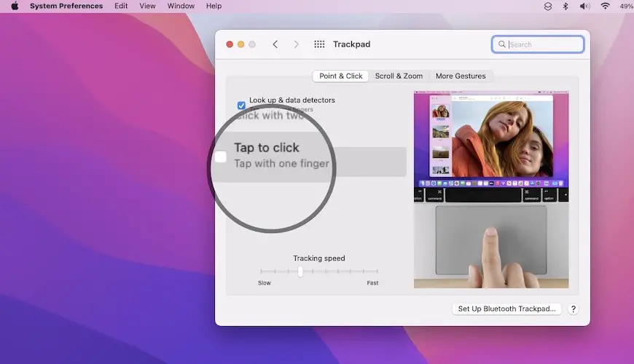The width and height of the screenshot is (634, 364).
Task: Select the Point & Click tab
Action: (340, 76)
